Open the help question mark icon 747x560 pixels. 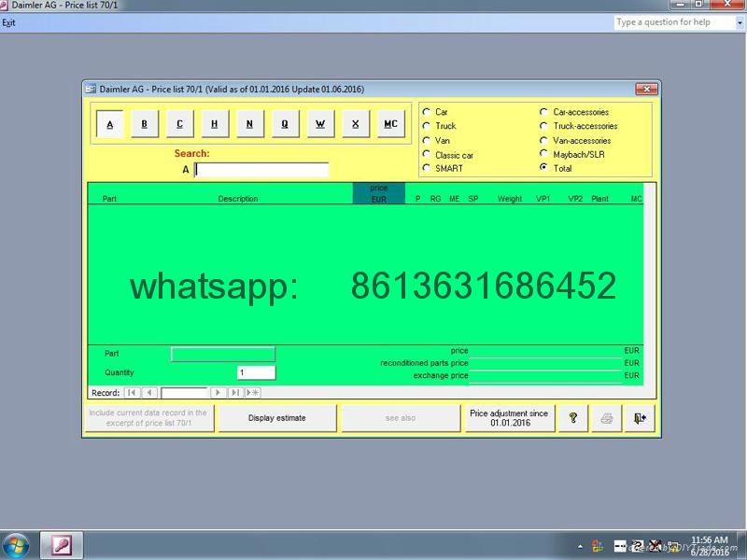pos(572,417)
